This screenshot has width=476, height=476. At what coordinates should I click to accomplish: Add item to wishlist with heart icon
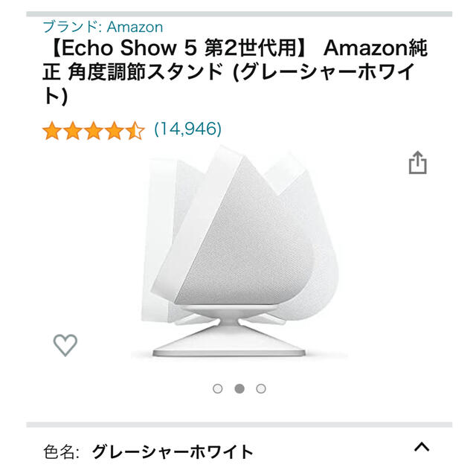coord(65,345)
